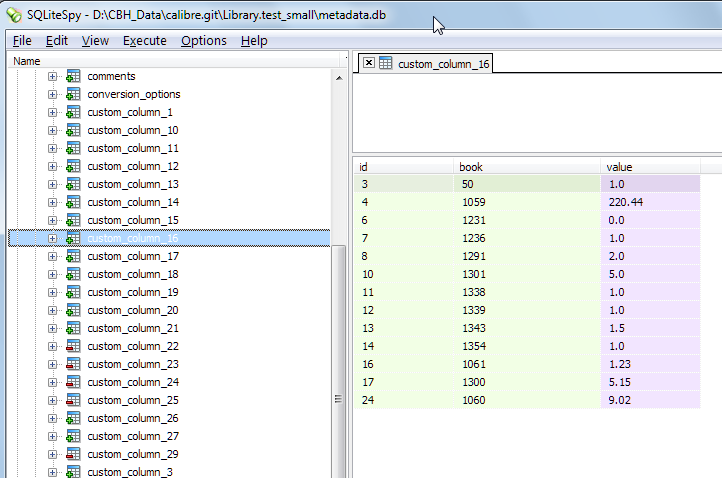
Task: Click the comments table icon
Action: pos(73,76)
